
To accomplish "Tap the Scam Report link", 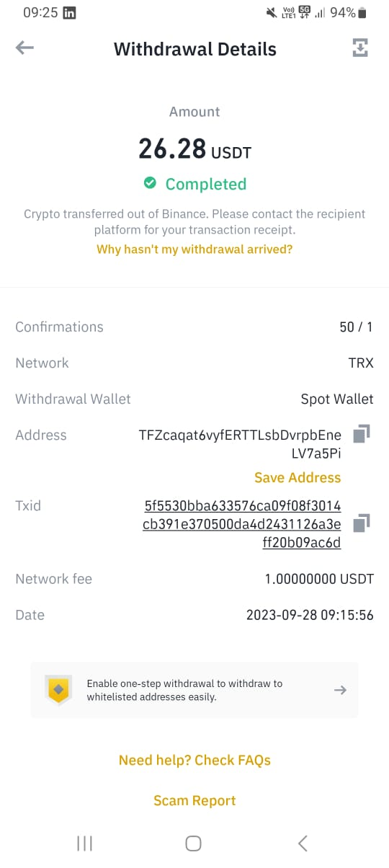I will click(194, 800).
